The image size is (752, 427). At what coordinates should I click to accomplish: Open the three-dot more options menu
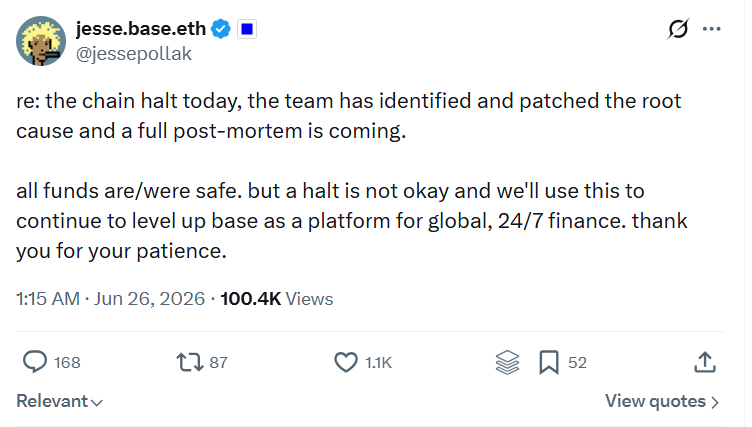point(711,29)
